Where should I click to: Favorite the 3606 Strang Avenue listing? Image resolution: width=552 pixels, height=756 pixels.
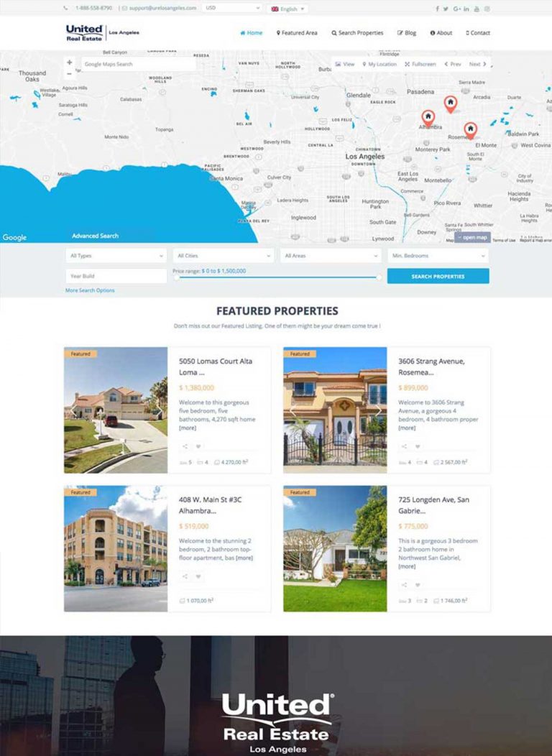[x=418, y=446]
